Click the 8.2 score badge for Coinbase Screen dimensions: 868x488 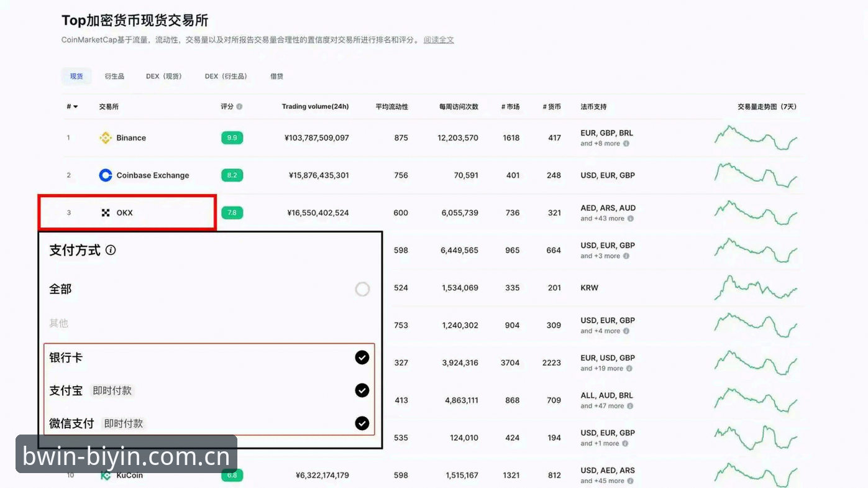[232, 175]
